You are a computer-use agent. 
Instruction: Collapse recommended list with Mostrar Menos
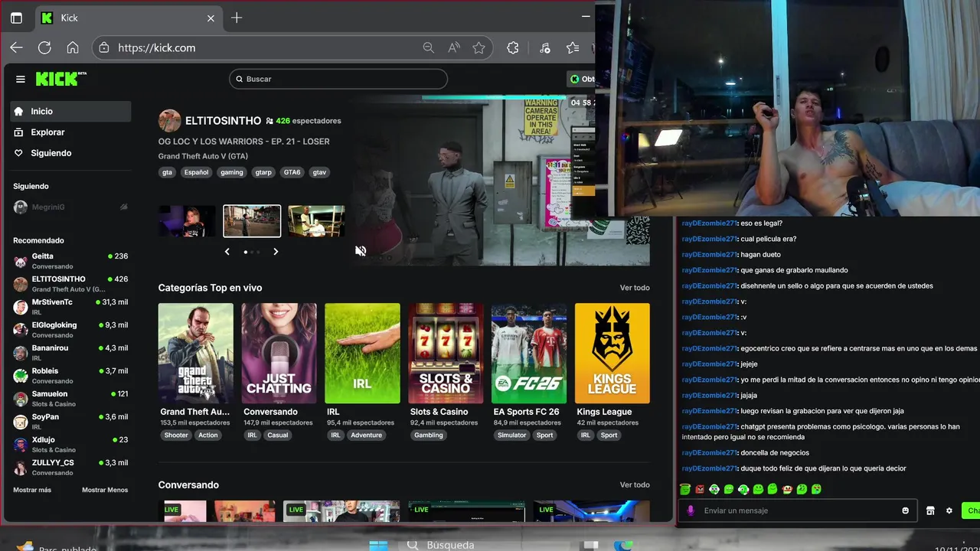tap(105, 490)
